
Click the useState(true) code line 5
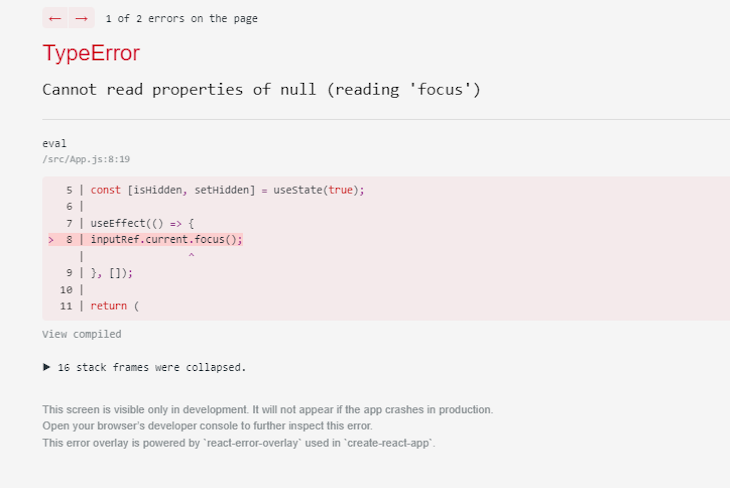(x=227, y=190)
